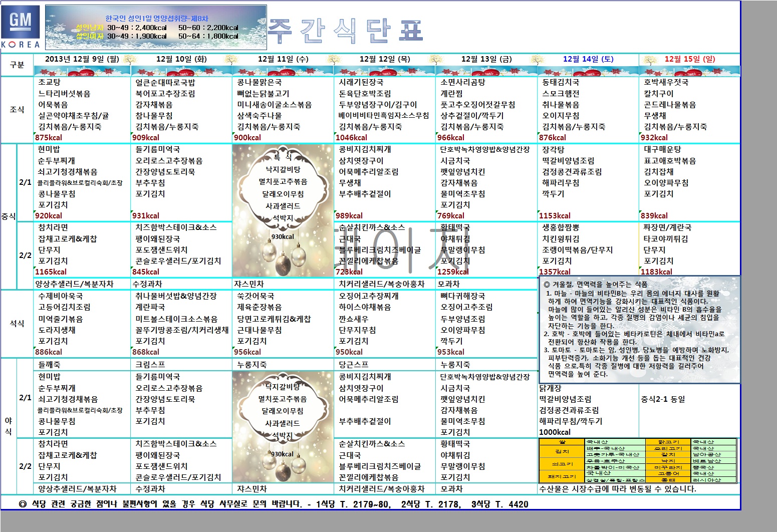Click the '1153kcal' calorie value
This screenshot has width=777, height=532.
pyautogui.click(x=555, y=216)
